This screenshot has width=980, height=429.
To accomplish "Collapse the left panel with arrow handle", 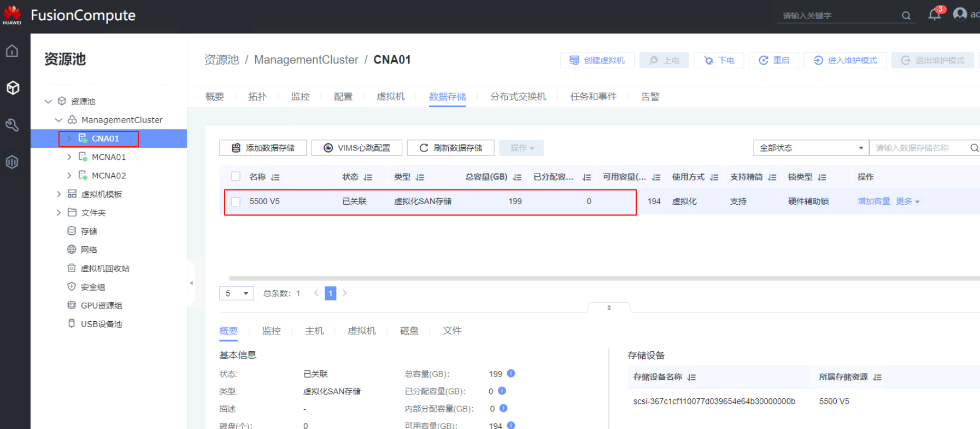I will (x=191, y=283).
